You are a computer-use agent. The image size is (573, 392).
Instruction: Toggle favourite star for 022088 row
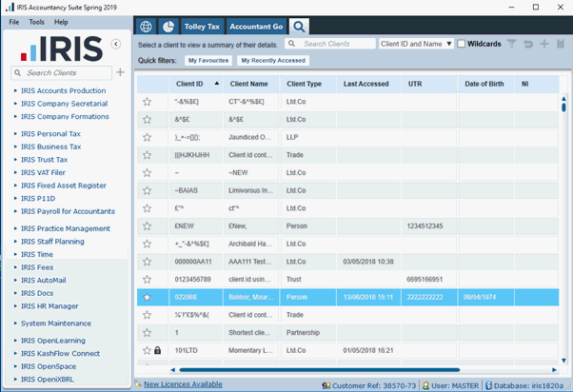(x=147, y=297)
